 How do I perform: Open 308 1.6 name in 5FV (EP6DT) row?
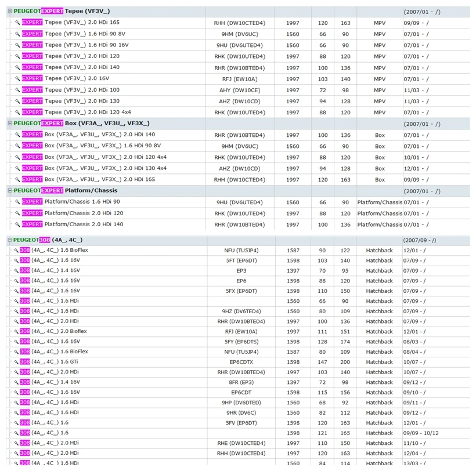coord(44,423)
